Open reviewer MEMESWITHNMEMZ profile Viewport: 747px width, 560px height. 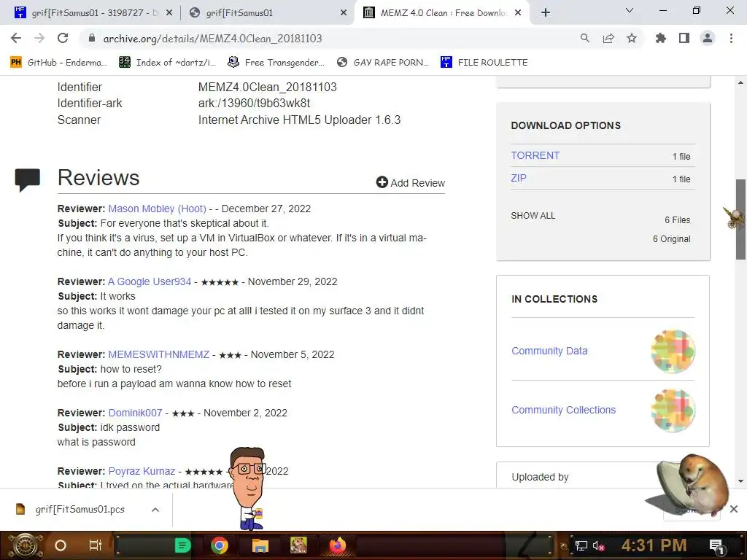click(x=158, y=354)
